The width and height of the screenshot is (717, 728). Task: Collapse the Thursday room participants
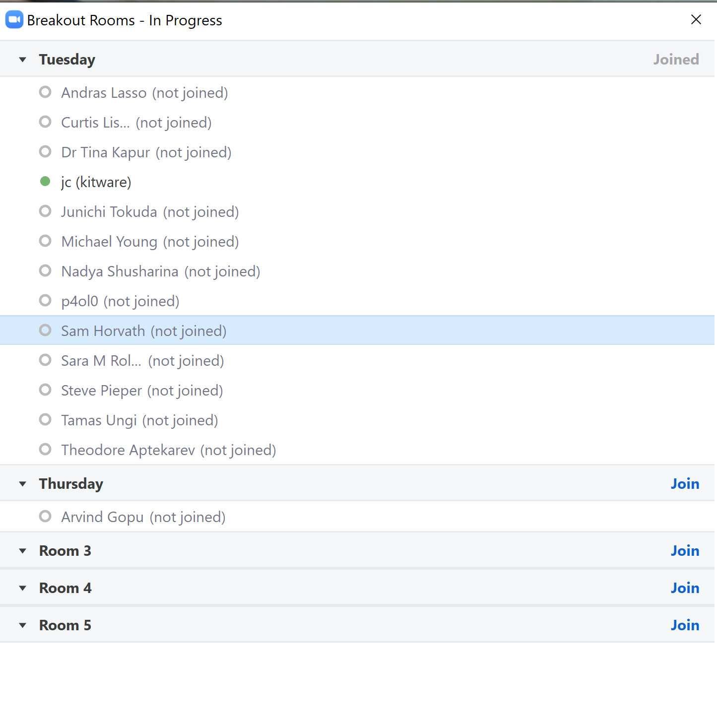[23, 484]
